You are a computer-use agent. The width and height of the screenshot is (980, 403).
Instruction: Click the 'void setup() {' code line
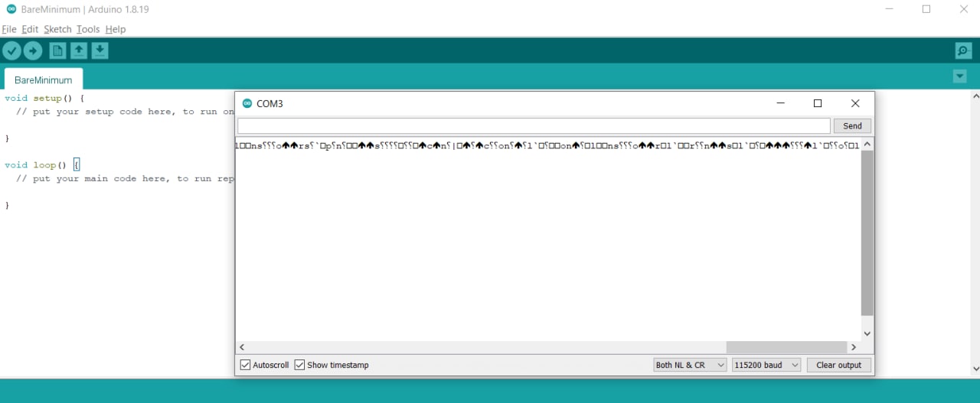[44, 98]
